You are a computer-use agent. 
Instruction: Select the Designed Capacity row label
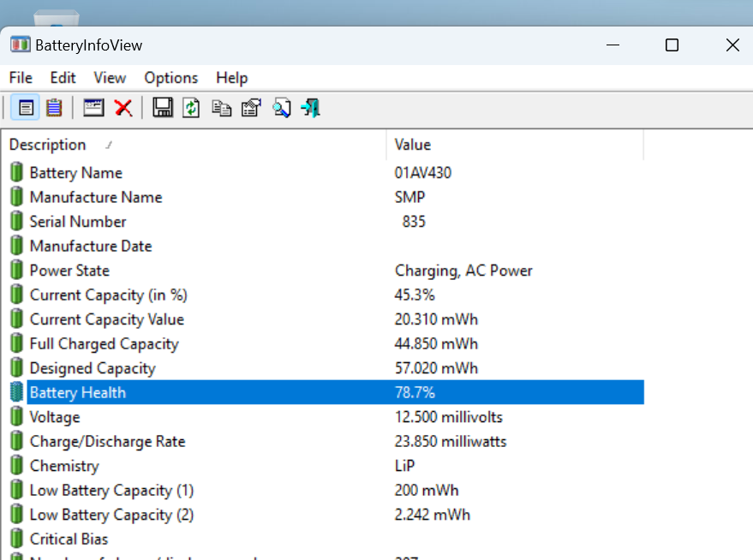coord(93,368)
